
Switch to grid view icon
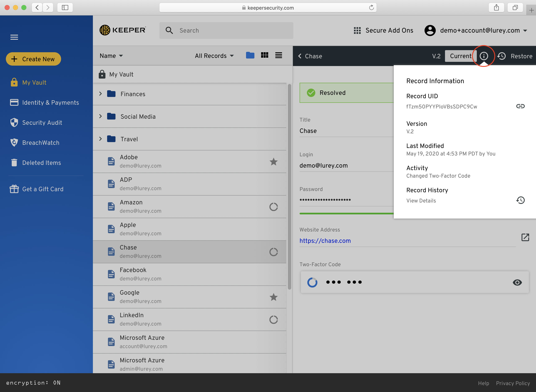(x=264, y=55)
